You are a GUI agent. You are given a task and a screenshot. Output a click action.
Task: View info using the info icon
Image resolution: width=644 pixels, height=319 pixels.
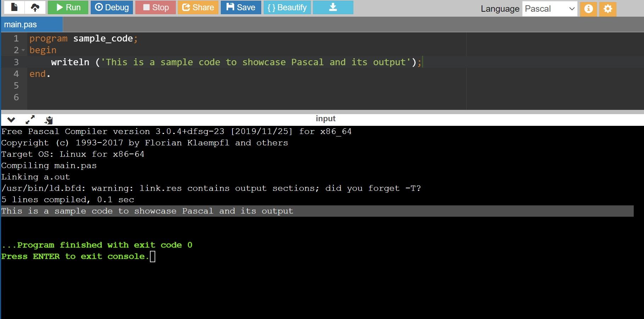[x=588, y=9]
